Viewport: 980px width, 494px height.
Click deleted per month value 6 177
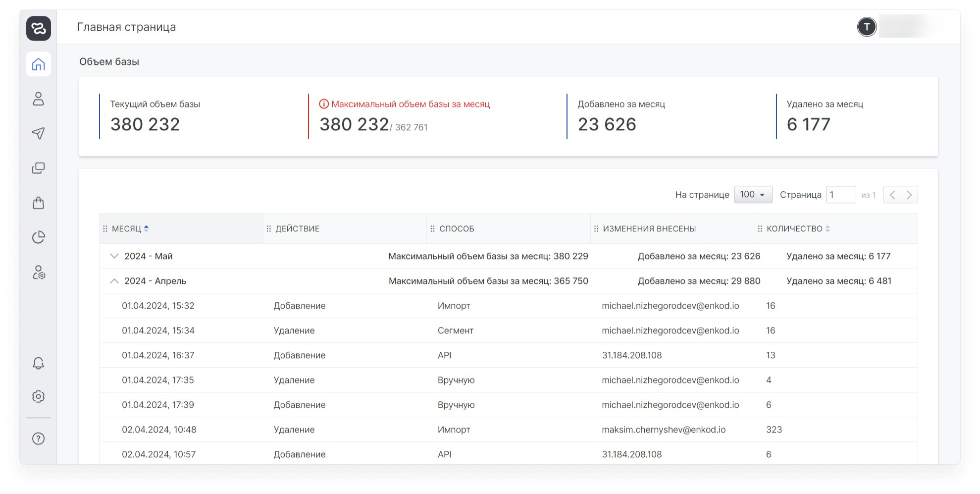[809, 124]
